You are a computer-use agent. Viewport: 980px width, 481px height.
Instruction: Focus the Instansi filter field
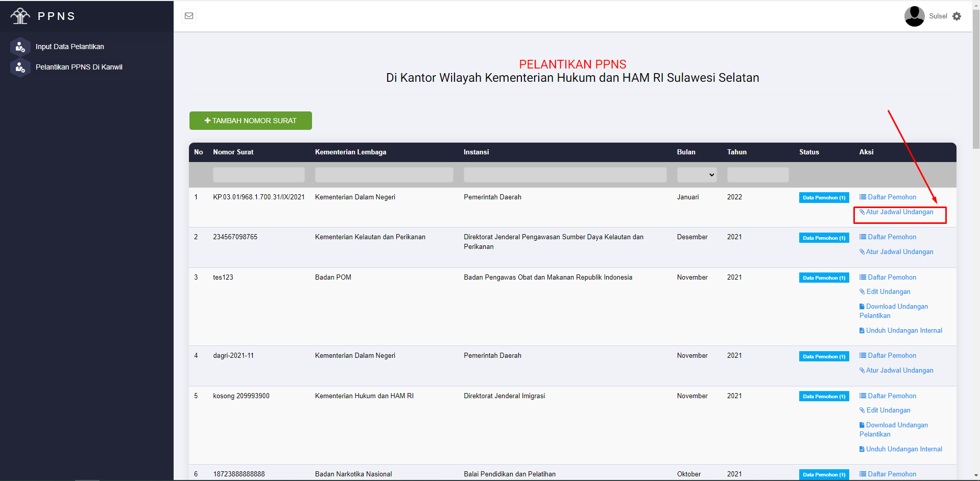pos(565,175)
